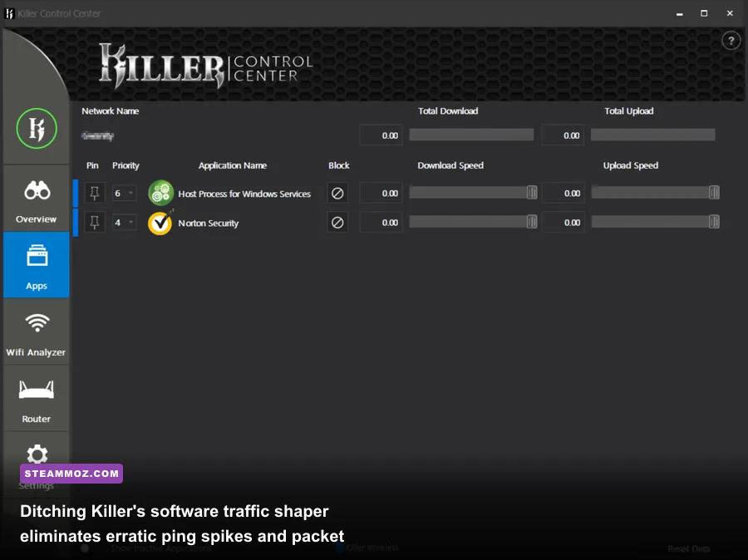Viewport: 748px width, 560px height.
Task: Click Host Process upload speed value field
Action: click(563, 194)
